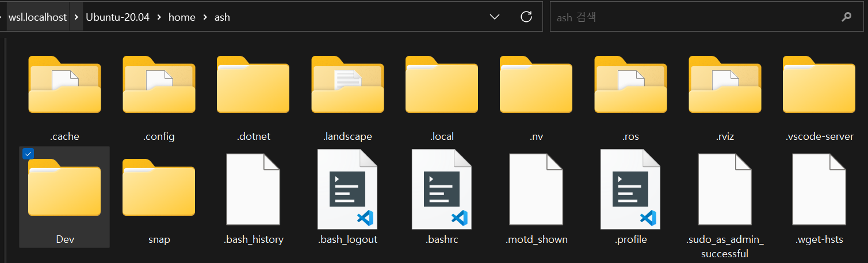Viewport: 868px width, 263px height.
Task: Select the .bashrc script file icon
Action: click(442, 189)
